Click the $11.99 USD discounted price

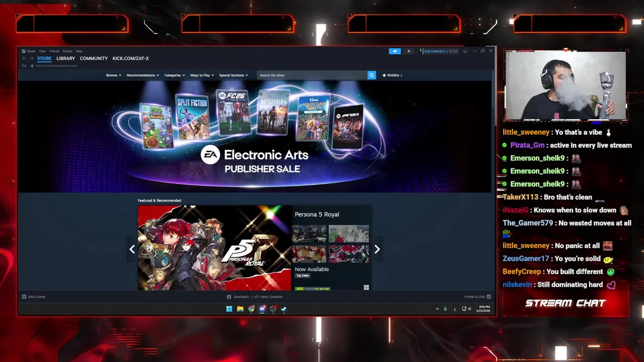coord(322,289)
